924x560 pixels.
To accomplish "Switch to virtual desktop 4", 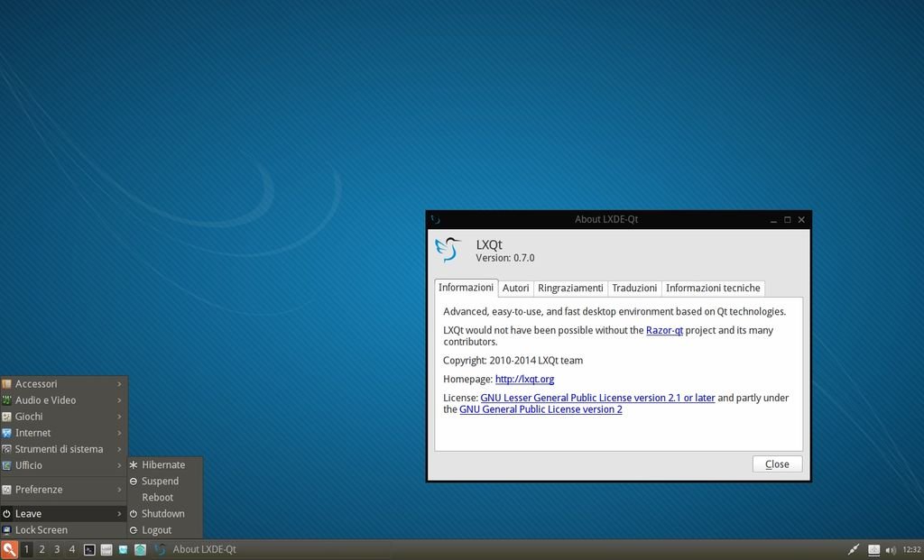I will tap(72, 549).
